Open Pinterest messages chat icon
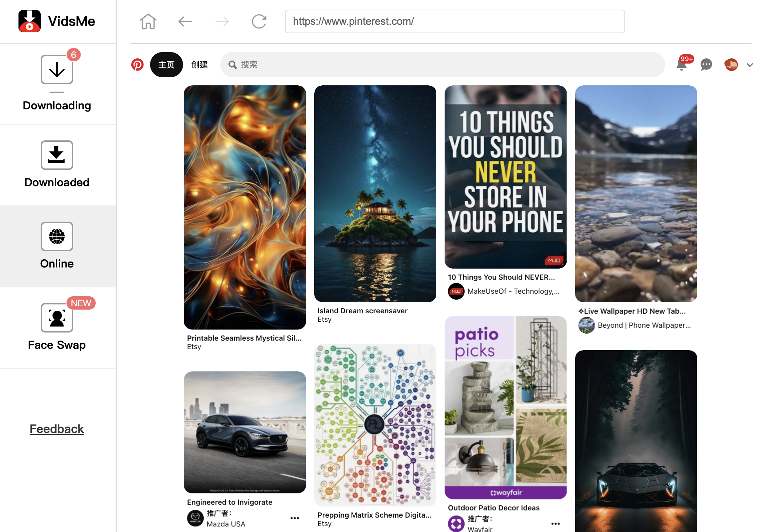 pyautogui.click(x=706, y=65)
